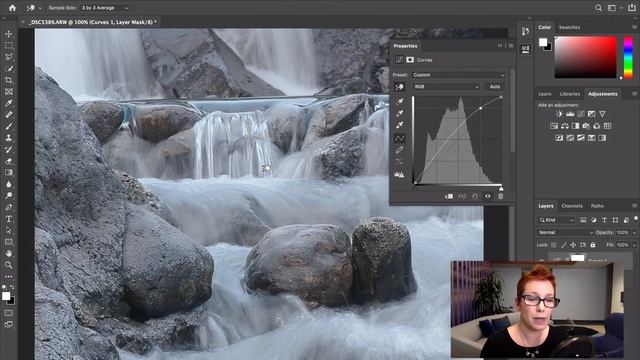The width and height of the screenshot is (640, 360).
Task: Select the on-image targeted adjustment tool in Curves
Action: (x=399, y=87)
